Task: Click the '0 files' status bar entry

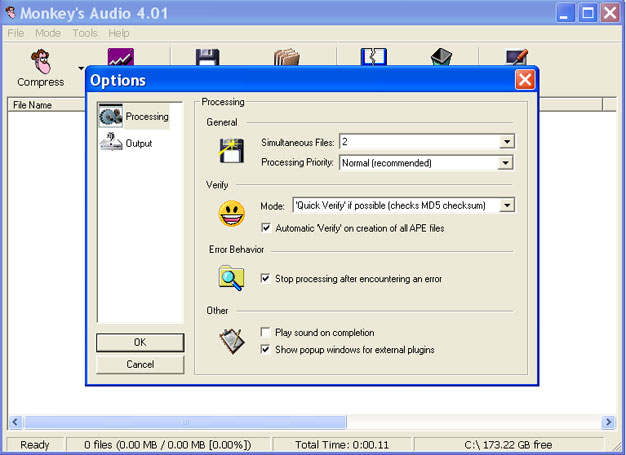Action: [x=168, y=445]
